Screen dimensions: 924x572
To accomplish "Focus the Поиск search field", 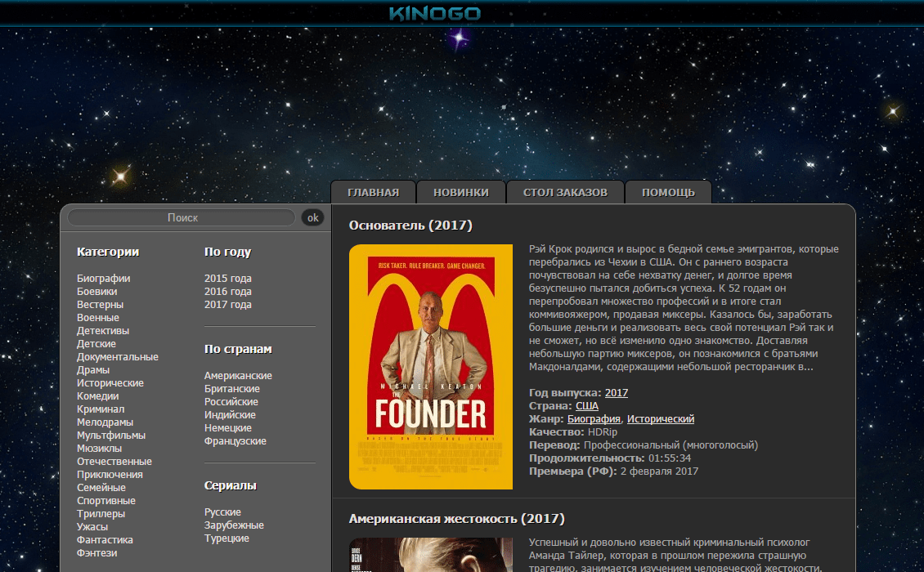I will (182, 217).
